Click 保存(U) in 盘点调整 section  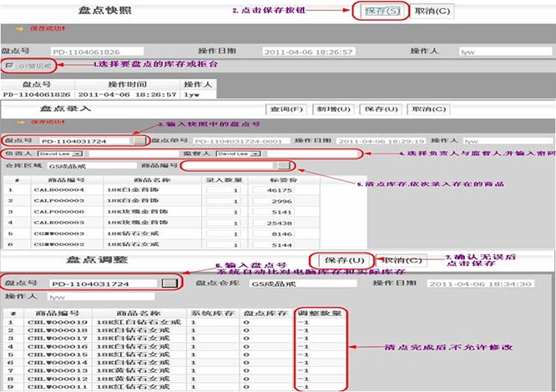pos(339,260)
